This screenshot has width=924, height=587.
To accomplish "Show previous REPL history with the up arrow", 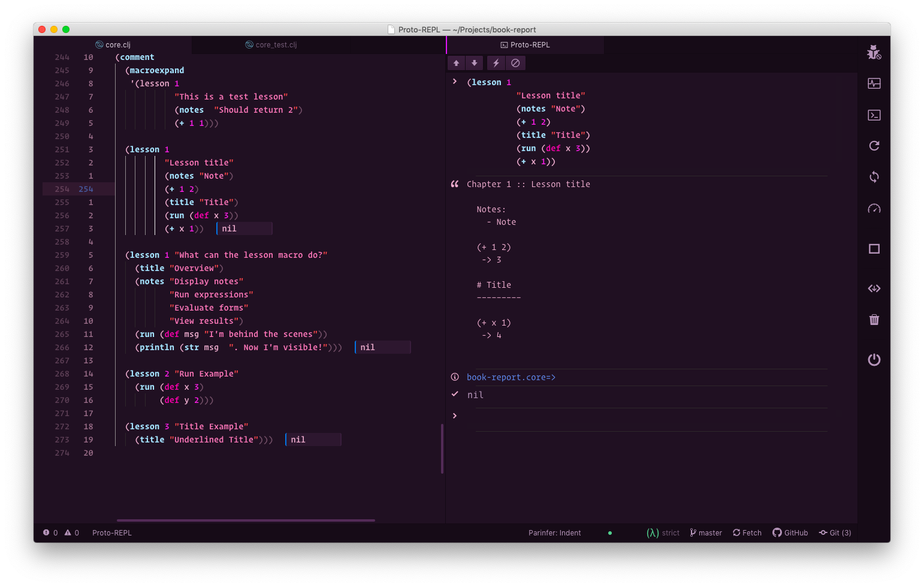I will pyautogui.click(x=456, y=63).
